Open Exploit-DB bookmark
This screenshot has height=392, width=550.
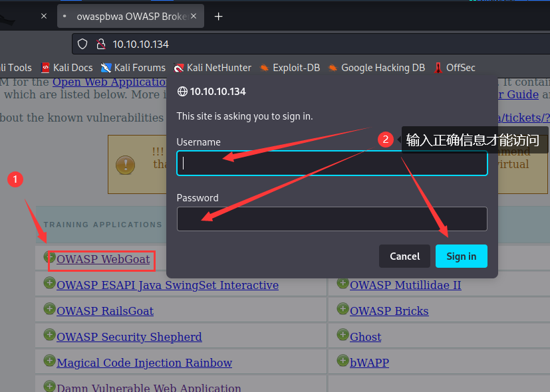pyautogui.click(x=290, y=68)
